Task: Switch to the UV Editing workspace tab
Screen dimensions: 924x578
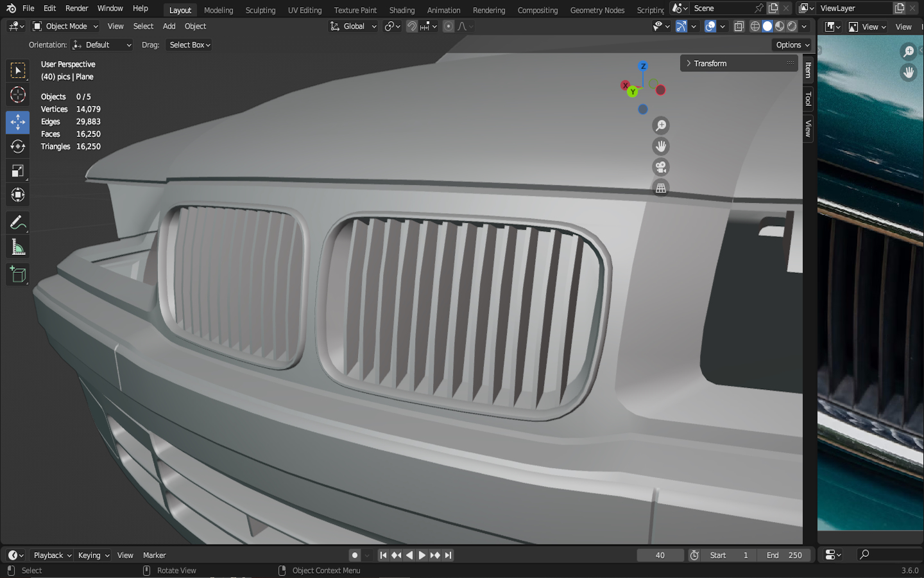Action: coord(305,10)
